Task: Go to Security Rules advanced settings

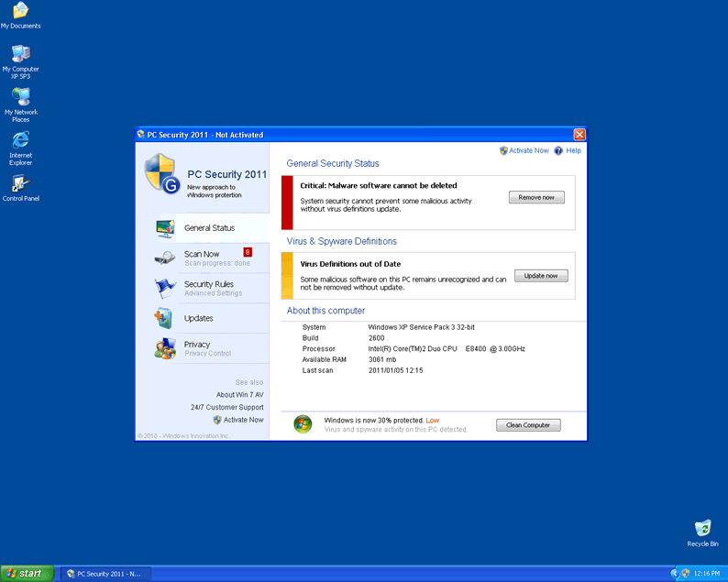Action: click(x=209, y=285)
